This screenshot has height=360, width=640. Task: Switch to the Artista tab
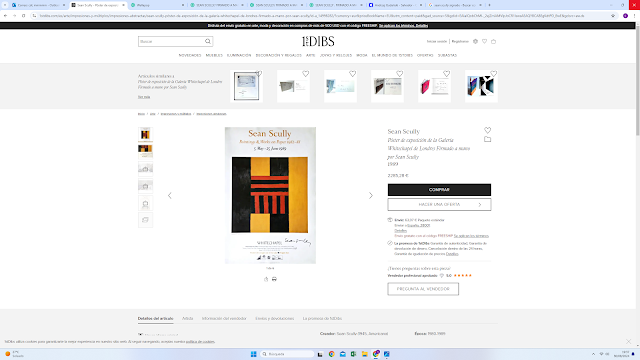point(187,318)
